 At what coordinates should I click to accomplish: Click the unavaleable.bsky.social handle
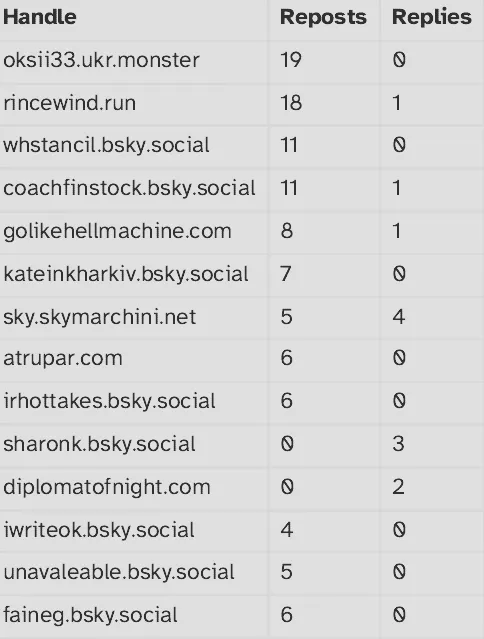pos(119,572)
